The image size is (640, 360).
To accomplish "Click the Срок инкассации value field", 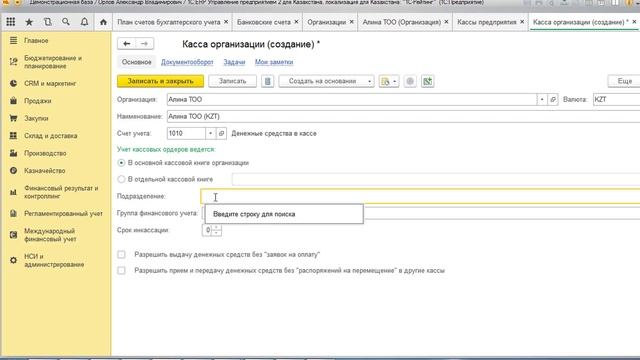I will 207,230.
